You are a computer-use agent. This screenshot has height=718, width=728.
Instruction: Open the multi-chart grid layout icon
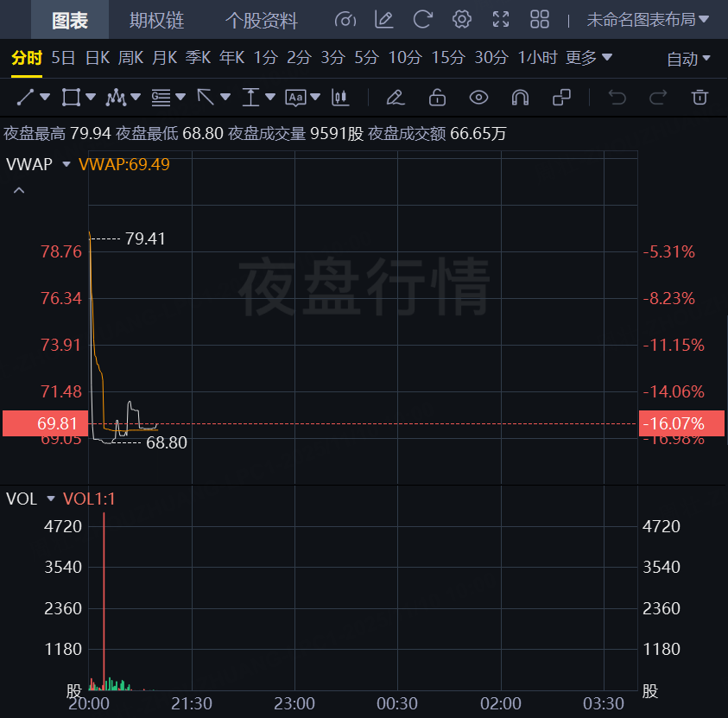click(x=540, y=20)
